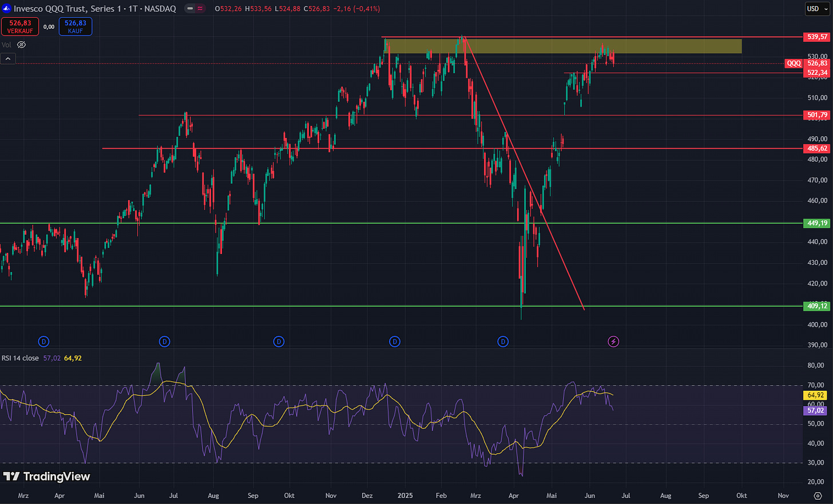Click the 400,00 price axis value
The image size is (833, 504).
[817, 324]
